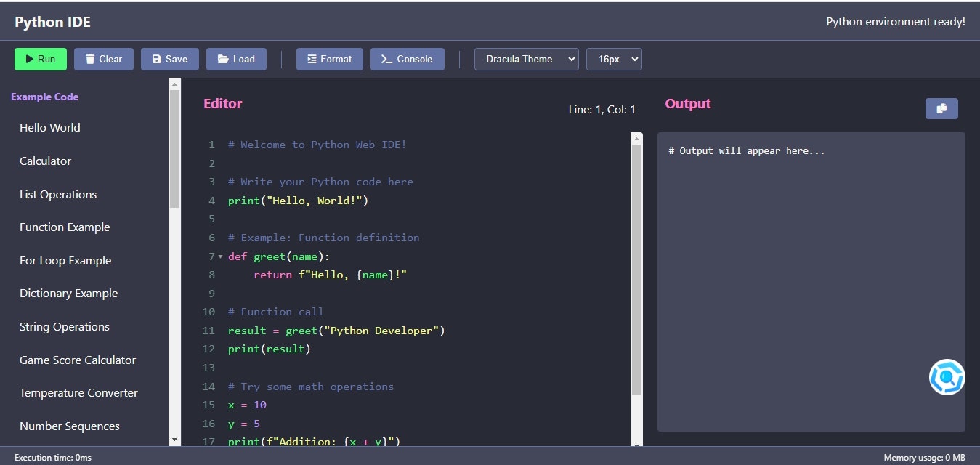Open the Dracula Theme dropdown

527,59
